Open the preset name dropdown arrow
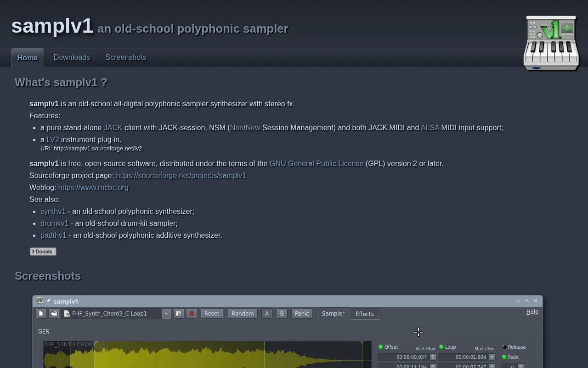The width and height of the screenshot is (588, 368). tap(166, 313)
